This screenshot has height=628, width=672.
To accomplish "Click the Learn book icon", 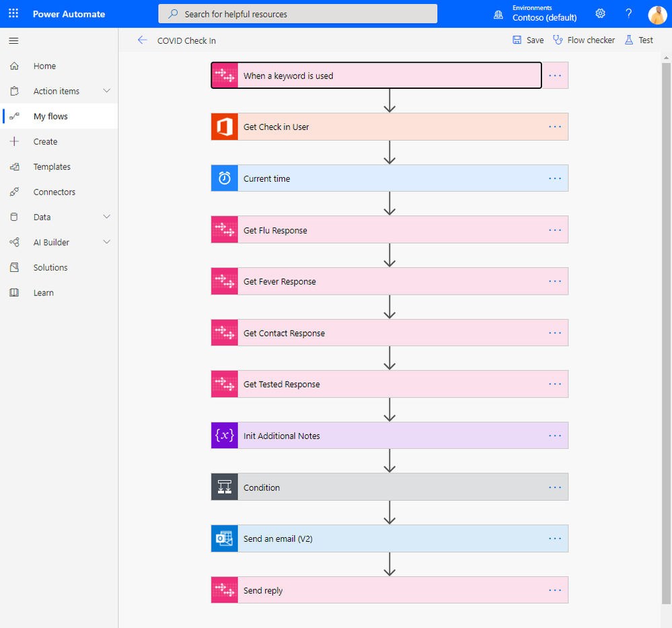I will coord(14,293).
